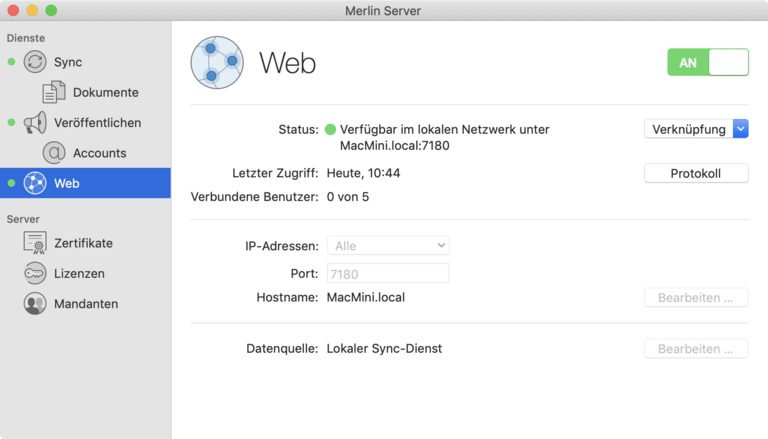
Task: Click 'Verfügbar im lokalen Netzwerk unter' status text
Action: pos(445,129)
